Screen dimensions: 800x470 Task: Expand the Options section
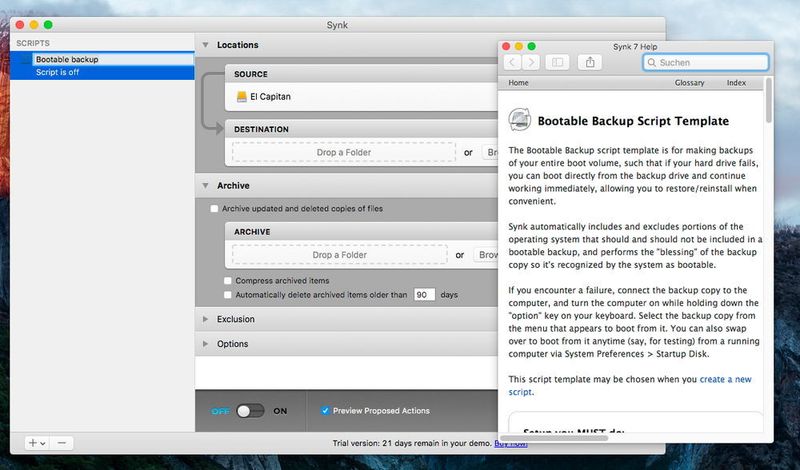(205, 344)
